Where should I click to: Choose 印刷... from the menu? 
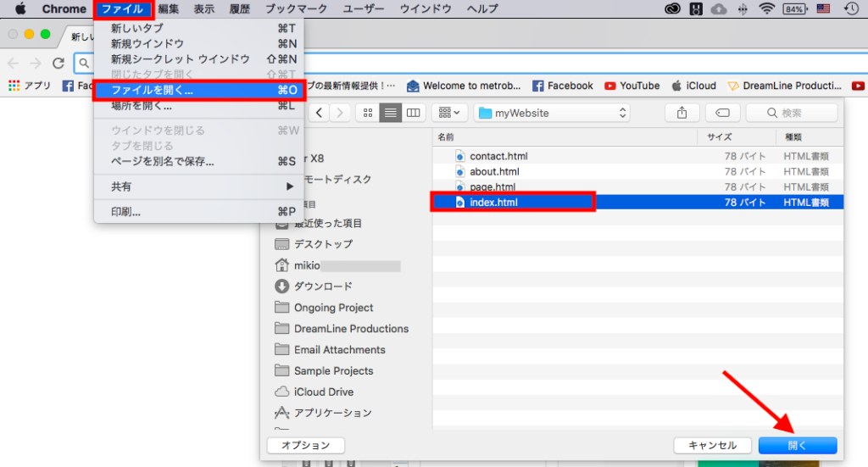[199, 212]
